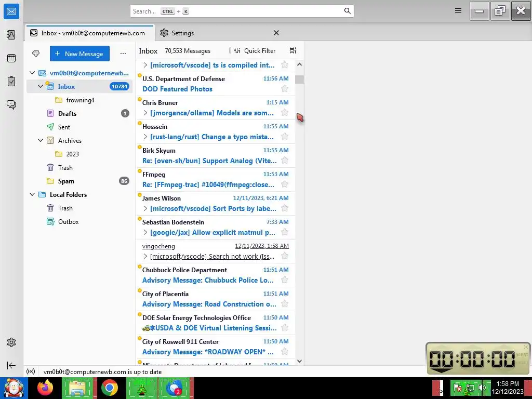Viewport: 532px width, 399px height.
Task: Collapse the Local Folders tree
Action: pos(32,194)
